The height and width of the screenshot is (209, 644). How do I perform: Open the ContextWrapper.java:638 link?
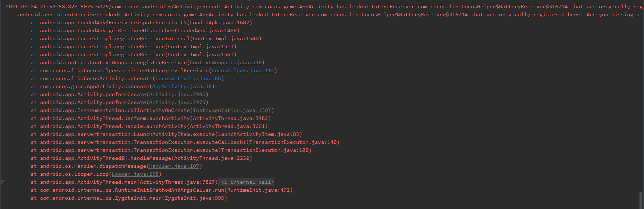226,62
